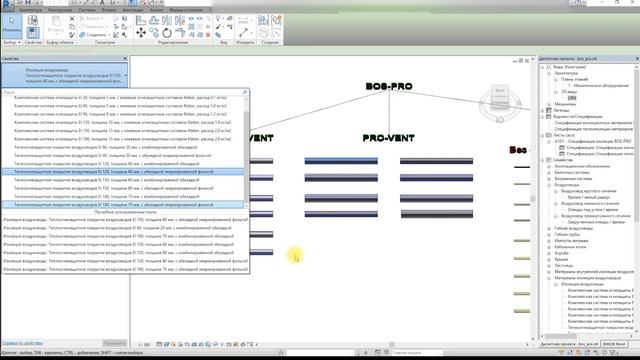Select the Trim/Extend to Corner tool

pyautogui.click(x=180, y=33)
